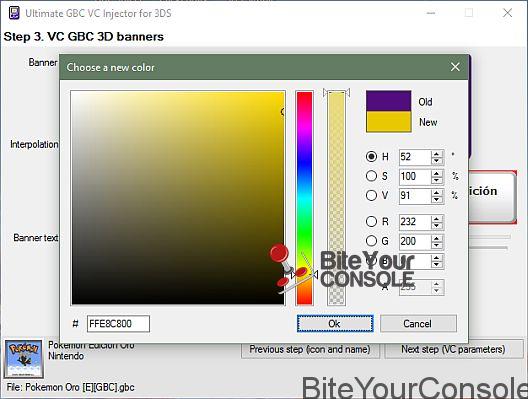Cancel the color selection
This screenshot has width=528, height=399.
(418, 324)
